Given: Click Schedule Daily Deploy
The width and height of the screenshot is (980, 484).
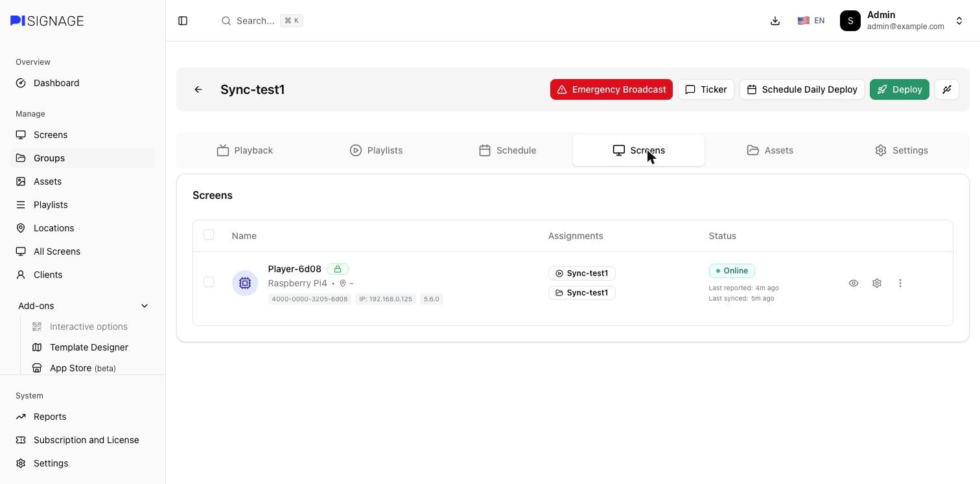Looking at the screenshot, I should point(802,89).
